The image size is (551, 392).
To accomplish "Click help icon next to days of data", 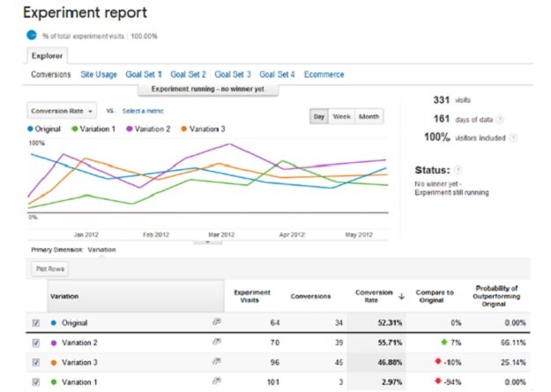I will click(501, 119).
